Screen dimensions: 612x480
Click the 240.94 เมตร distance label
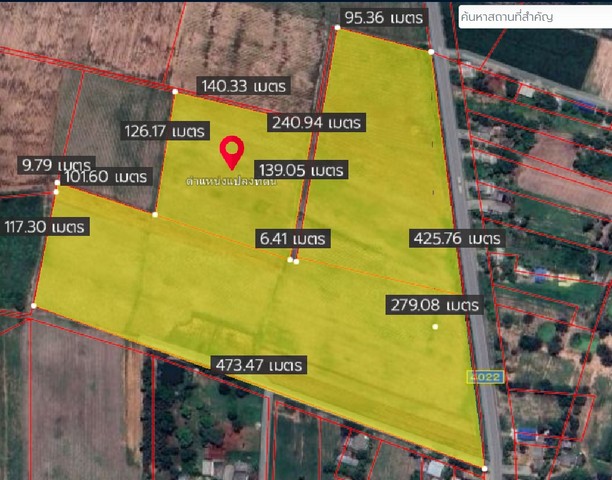coord(315,122)
